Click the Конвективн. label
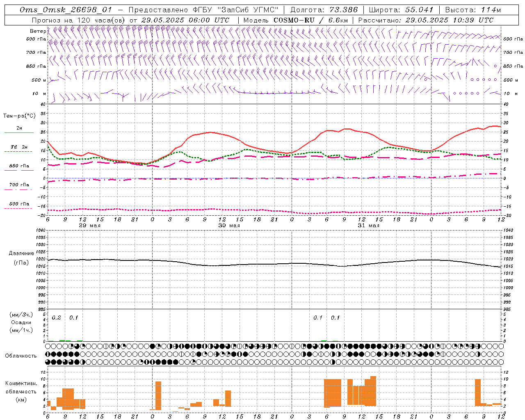This screenshot has height=420, width=525. point(21,383)
